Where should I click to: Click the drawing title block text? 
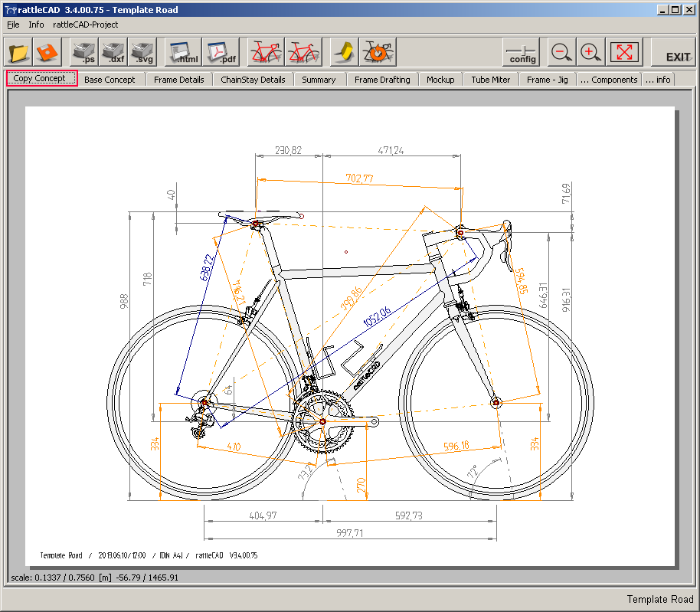[x=149, y=555]
